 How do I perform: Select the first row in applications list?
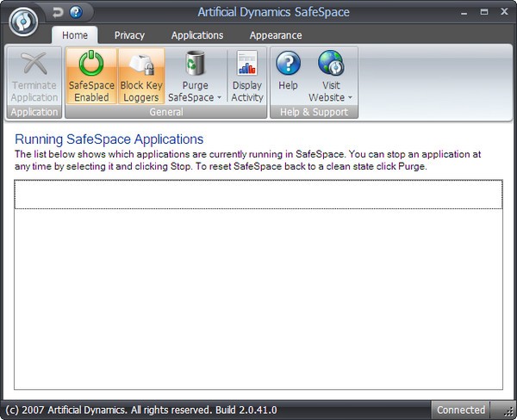tap(258, 195)
